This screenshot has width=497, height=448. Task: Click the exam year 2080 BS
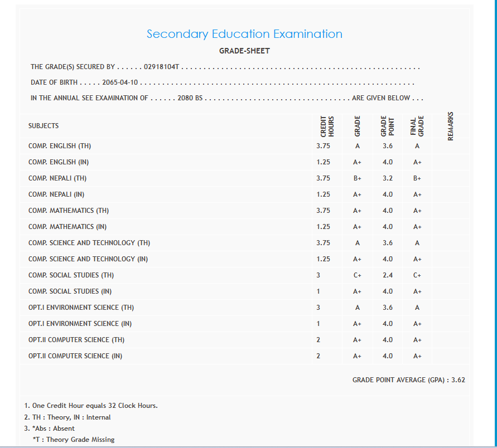(x=190, y=98)
